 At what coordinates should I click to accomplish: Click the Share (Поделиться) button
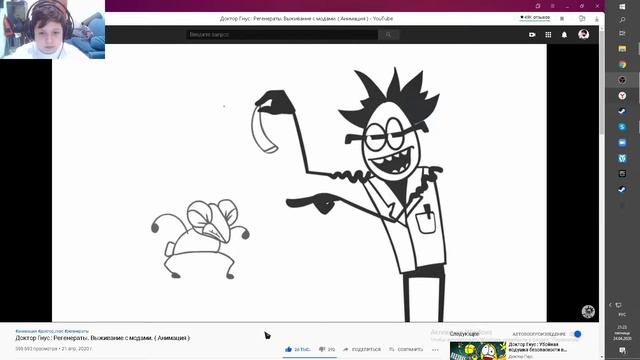pyautogui.click(x=362, y=349)
